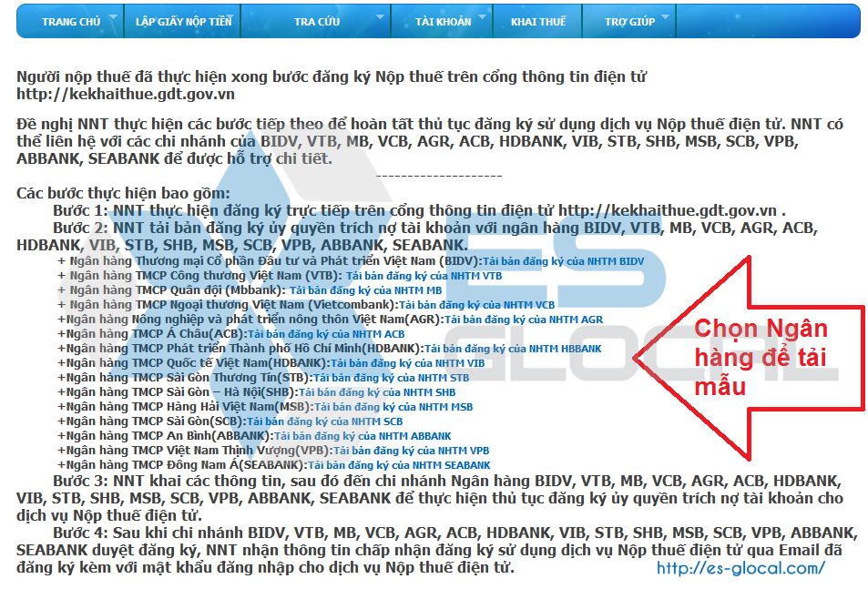Click Tải bản đăng ký của NHTM MB
Screen dimensions: 868x589
pyautogui.click(x=366, y=290)
